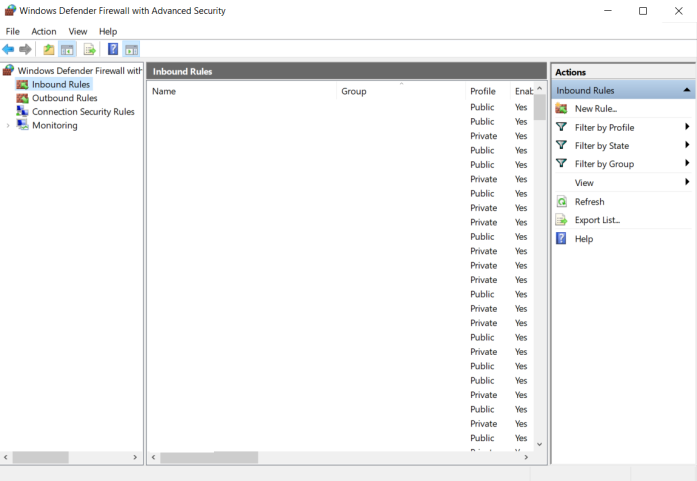Go back with the blue Back arrow

pyautogui.click(x=8, y=49)
